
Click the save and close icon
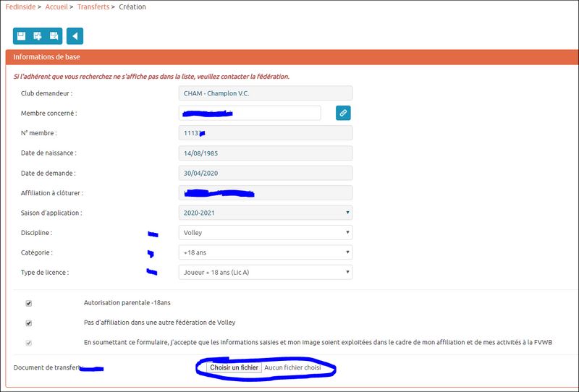54,36
